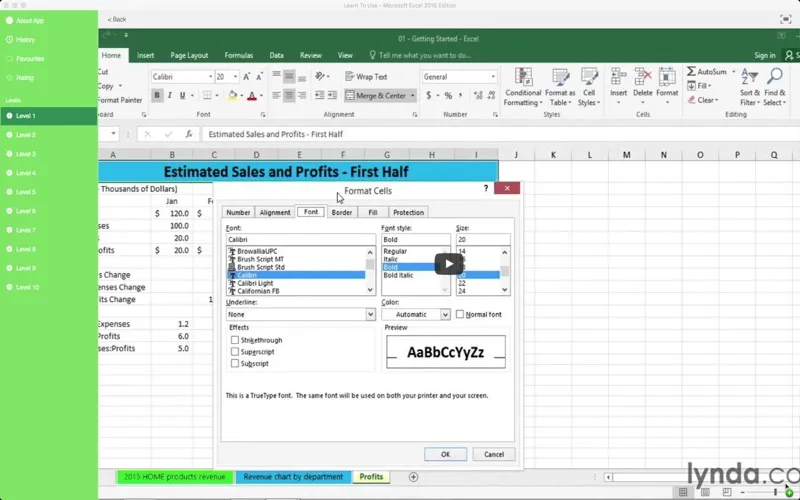Apply the Accounting dollar format

(429, 95)
